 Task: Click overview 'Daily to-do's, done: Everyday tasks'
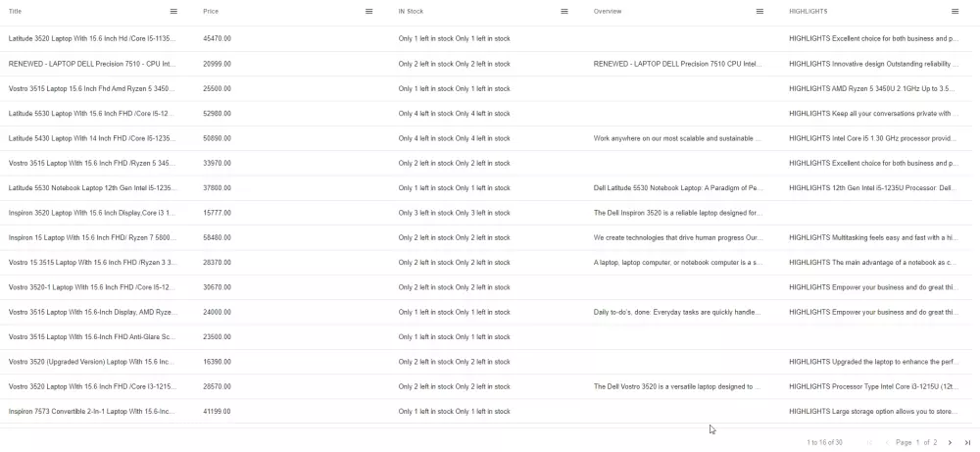coord(677,312)
